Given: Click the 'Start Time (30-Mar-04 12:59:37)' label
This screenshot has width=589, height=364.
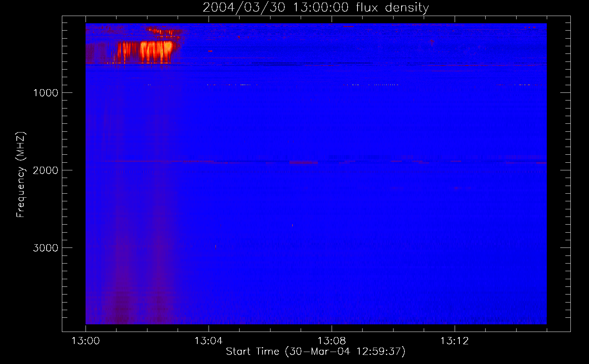Looking at the screenshot, I should [316, 352].
